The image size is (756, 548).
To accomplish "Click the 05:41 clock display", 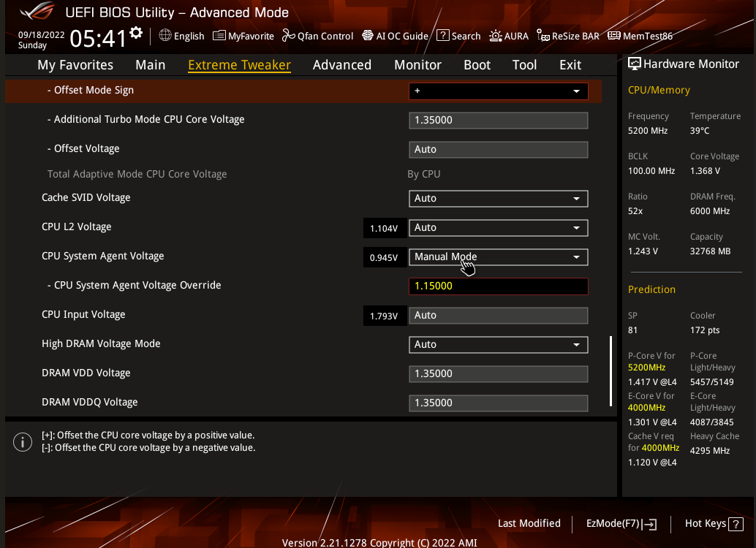I will (98, 39).
